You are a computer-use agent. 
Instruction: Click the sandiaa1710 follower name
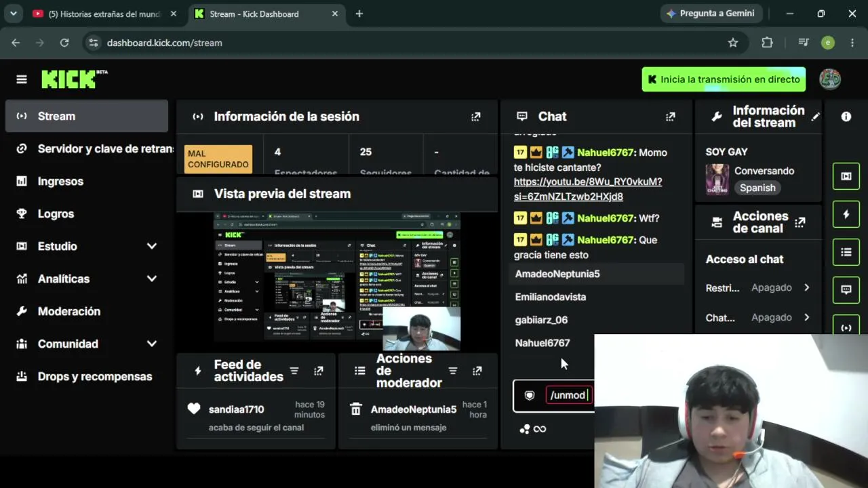point(237,409)
